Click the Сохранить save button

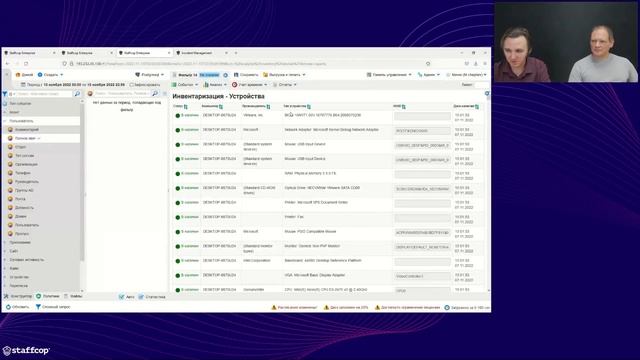pyautogui.click(x=246, y=75)
